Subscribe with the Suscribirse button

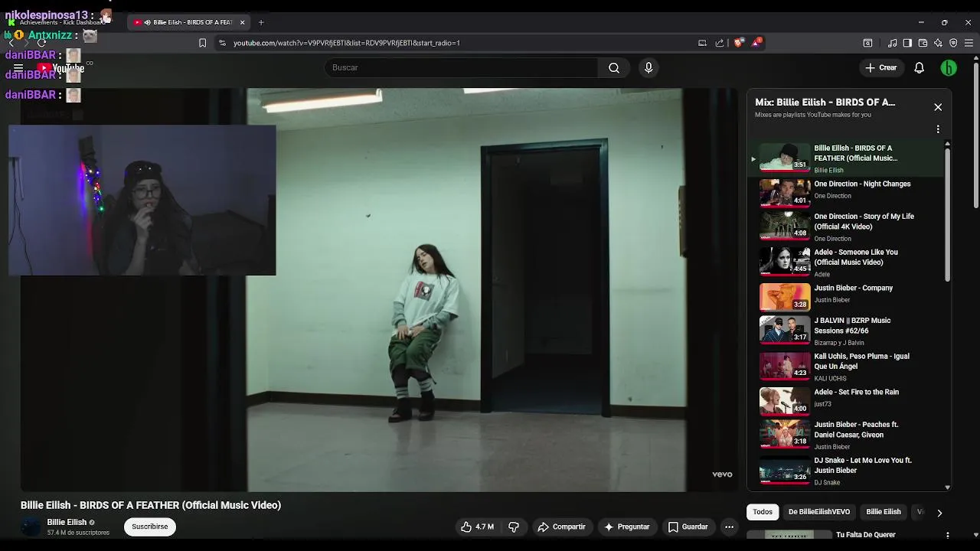click(150, 527)
